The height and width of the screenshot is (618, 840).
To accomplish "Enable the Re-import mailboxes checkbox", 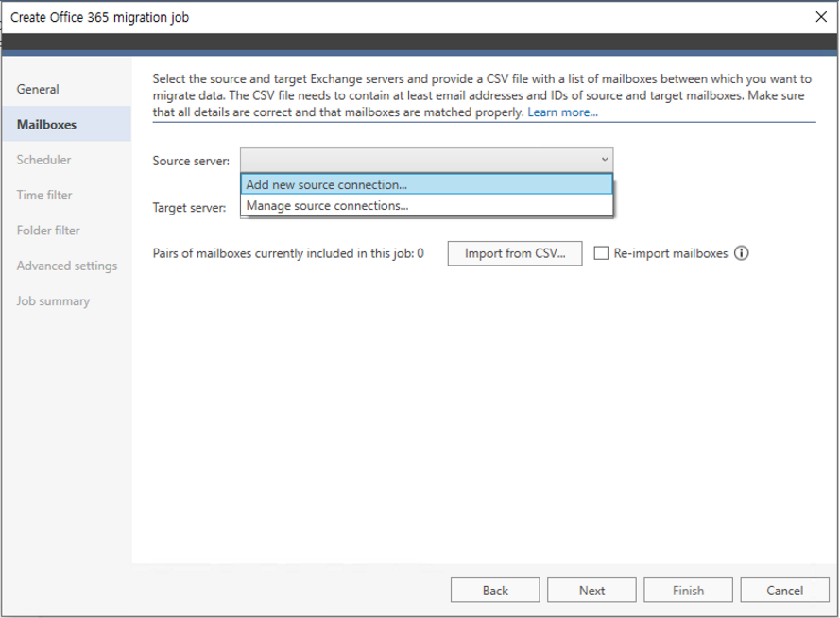I will pyautogui.click(x=601, y=252).
